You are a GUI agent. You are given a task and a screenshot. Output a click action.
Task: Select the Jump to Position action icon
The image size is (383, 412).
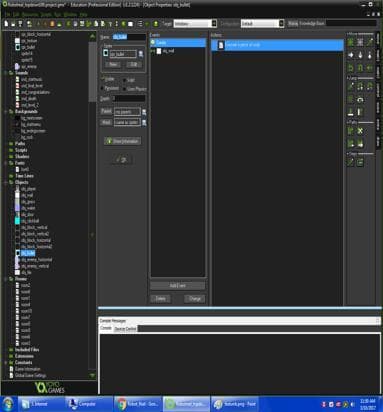pyautogui.click(x=351, y=87)
